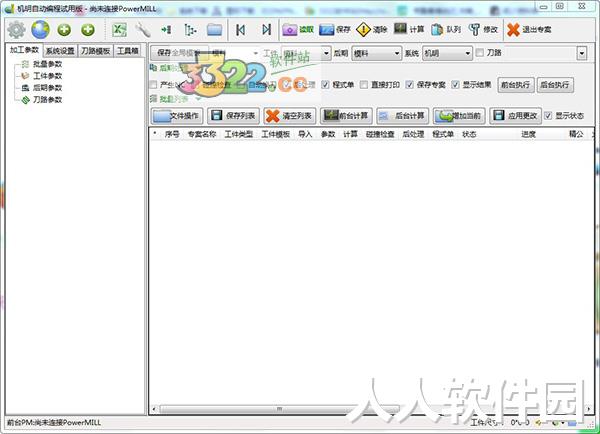Viewport: 600px width, 434px height.
Task: Click status bar text 前台PM:尚未连接PowerMILL
Action: point(54,423)
